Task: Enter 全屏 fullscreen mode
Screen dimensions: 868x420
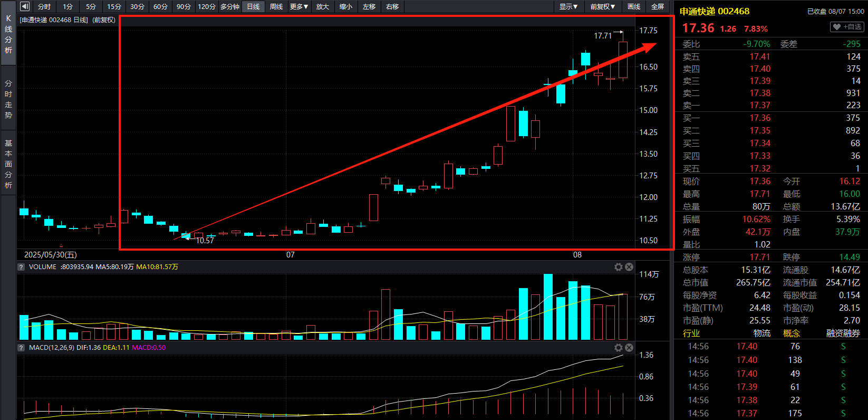Action: point(658,6)
